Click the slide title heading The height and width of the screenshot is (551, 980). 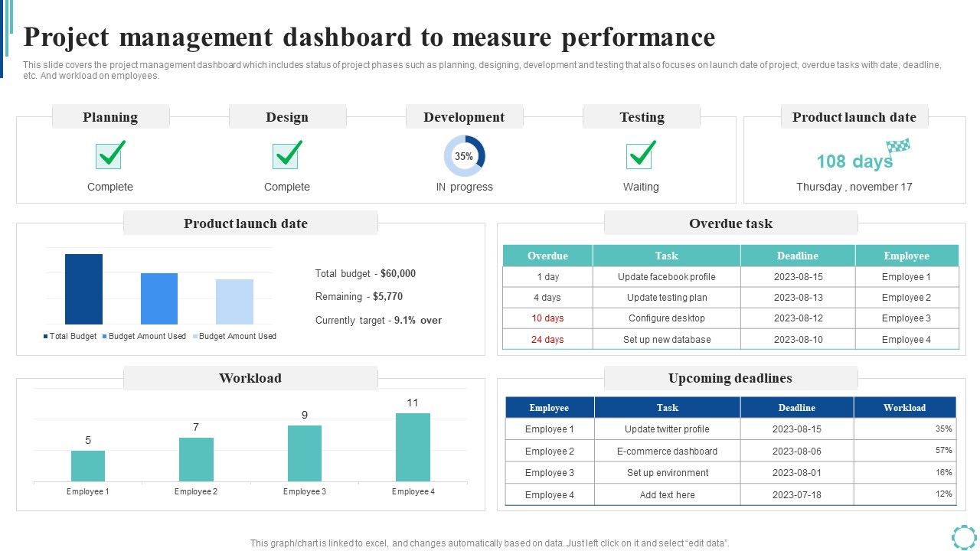click(x=369, y=37)
